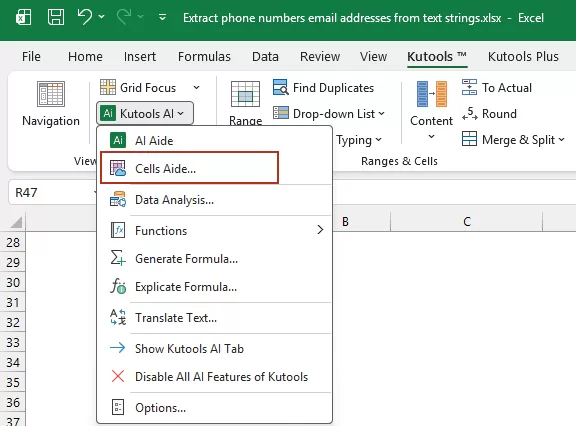576x426 pixels.
Task: Select row 33 header
Action: pyautogui.click(x=13, y=342)
